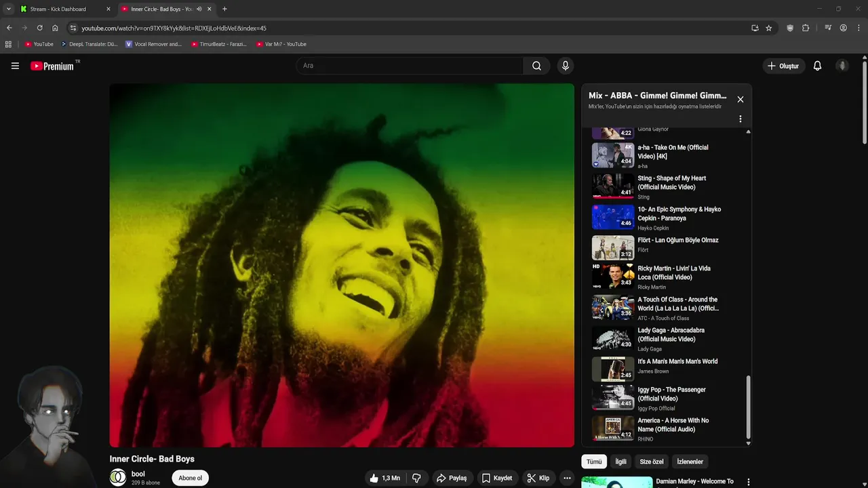This screenshot has height=488, width=868.
Task: Open the Chrome three-dot menu
Action: pyautogui.click(x=859, y=28)
